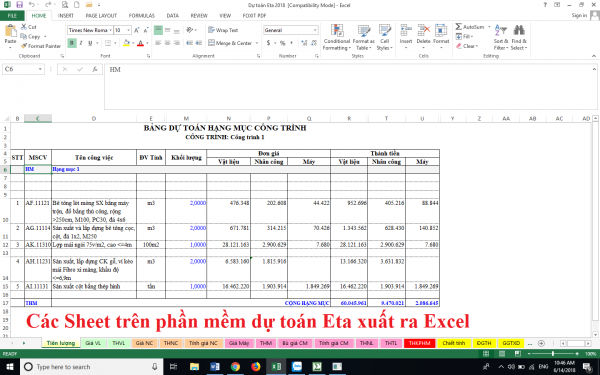Click Increase Decimal icon
The height and width of the screenshot is (375, 600).
[x=304, y=43]
